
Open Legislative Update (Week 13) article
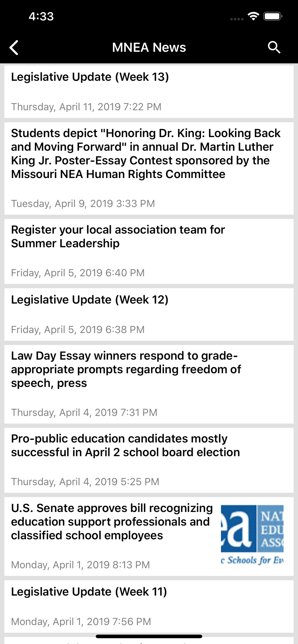(90, 77)
